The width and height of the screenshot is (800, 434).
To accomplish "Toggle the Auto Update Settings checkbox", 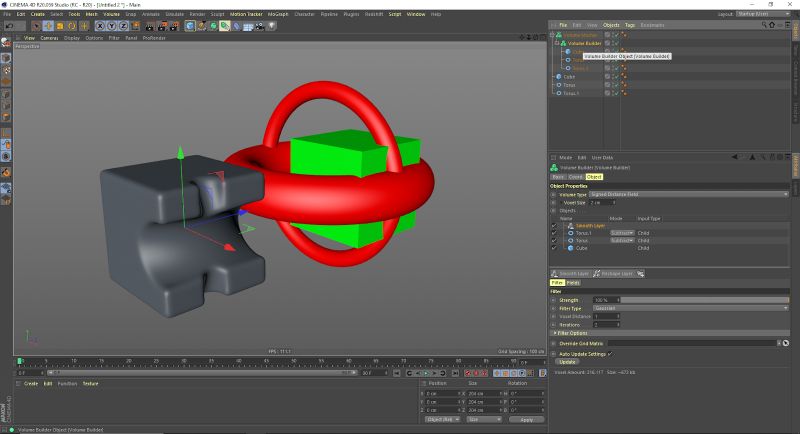I will pos(610,353).
